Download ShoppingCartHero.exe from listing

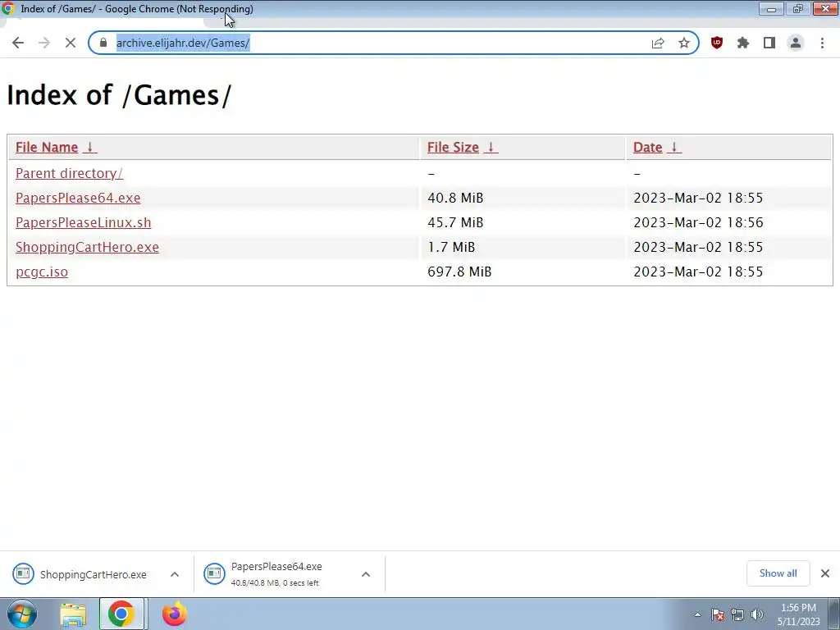87,248
